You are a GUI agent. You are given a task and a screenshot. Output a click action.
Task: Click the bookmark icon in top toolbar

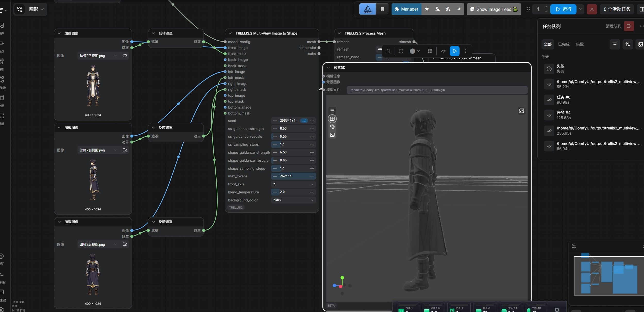tap(383, 9)
